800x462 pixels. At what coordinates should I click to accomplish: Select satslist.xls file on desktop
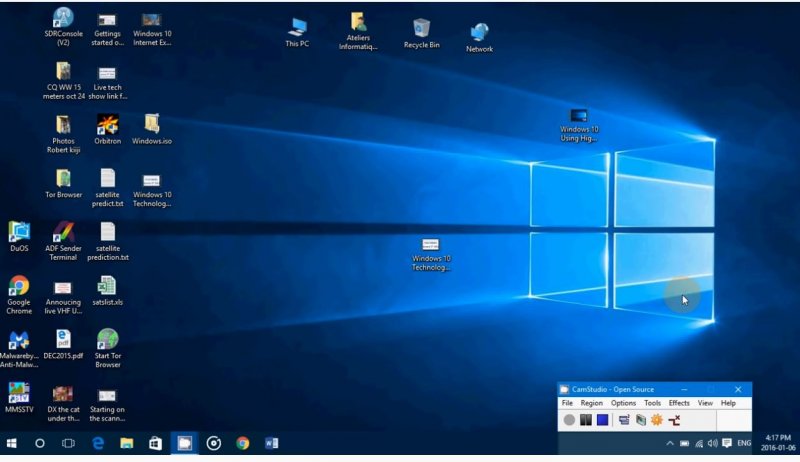(x=107, y=289)
